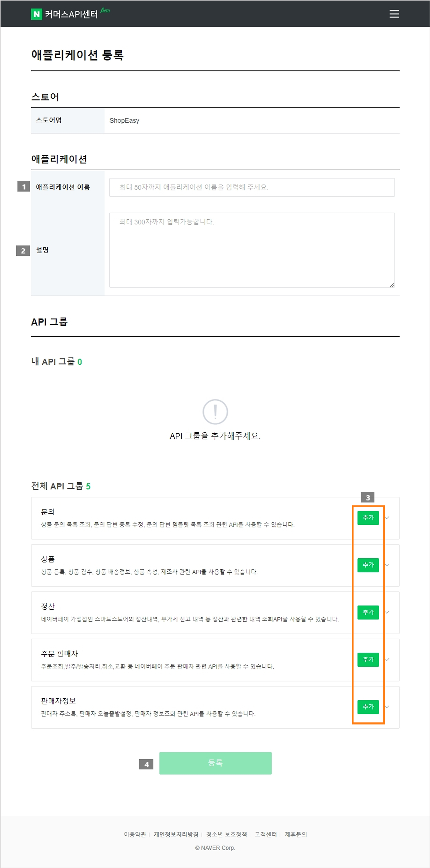The height and width of the screenshot is (868, 430).
Task: Click 추가 for the 판매자정보 group
Action: point(368,707)
